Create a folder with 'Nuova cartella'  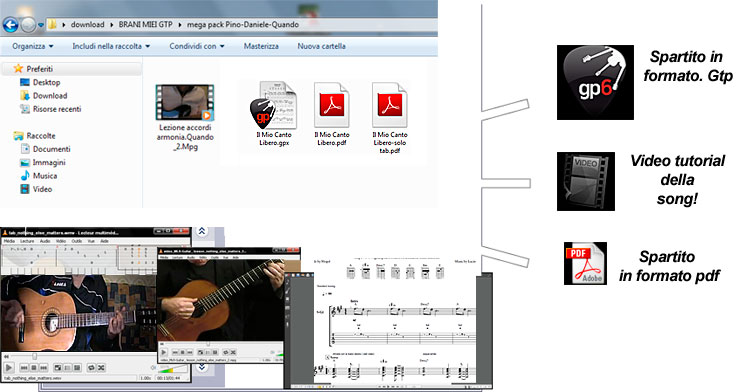pyautogui.click(x=321, y=46)
